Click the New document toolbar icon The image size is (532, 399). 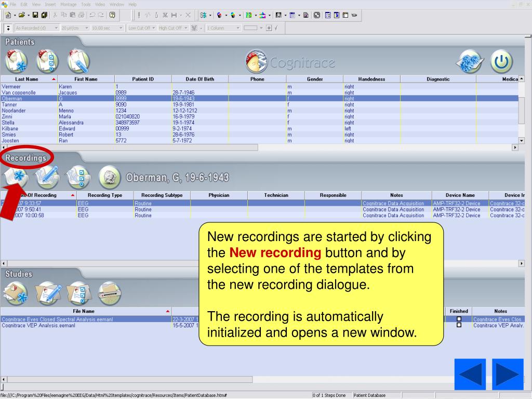8,15
